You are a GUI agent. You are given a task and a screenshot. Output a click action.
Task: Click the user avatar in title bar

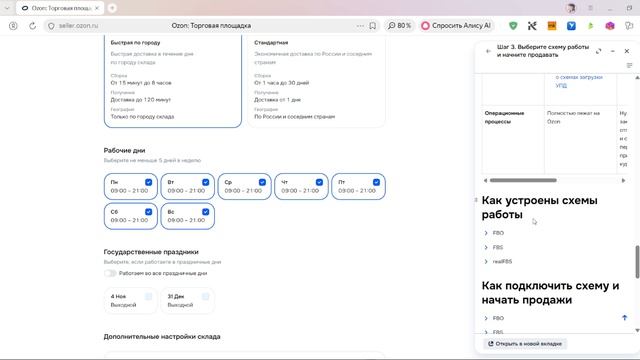571,8
